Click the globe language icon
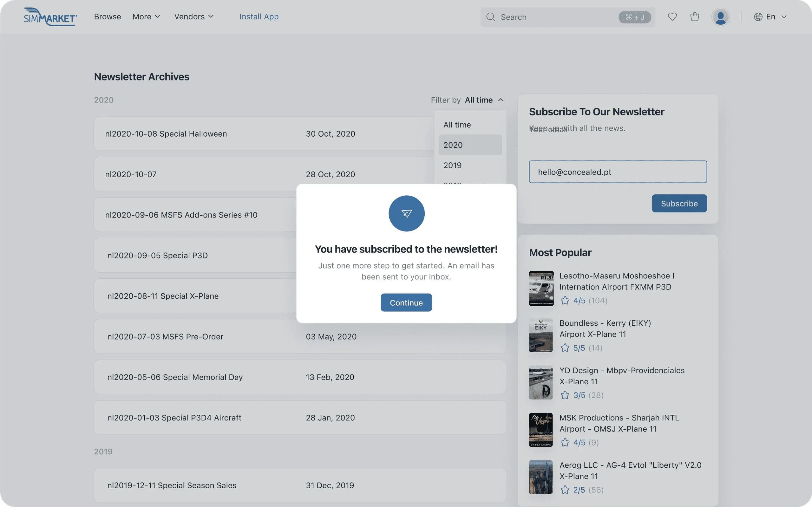 point(758,17)
